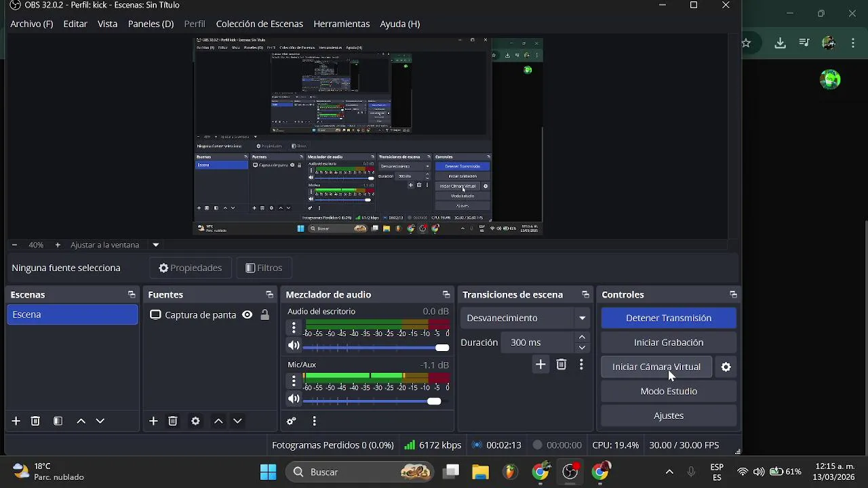The height and width of the screenshot is (488, 868).
Task: Open Audio del escritorio options three dots
Action: click(x=294, y=327)
